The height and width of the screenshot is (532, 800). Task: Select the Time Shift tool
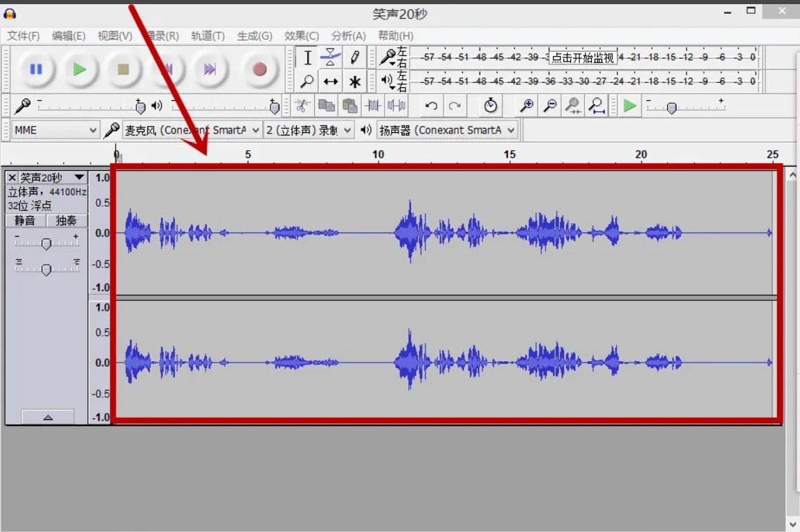(x=331, y=81)
